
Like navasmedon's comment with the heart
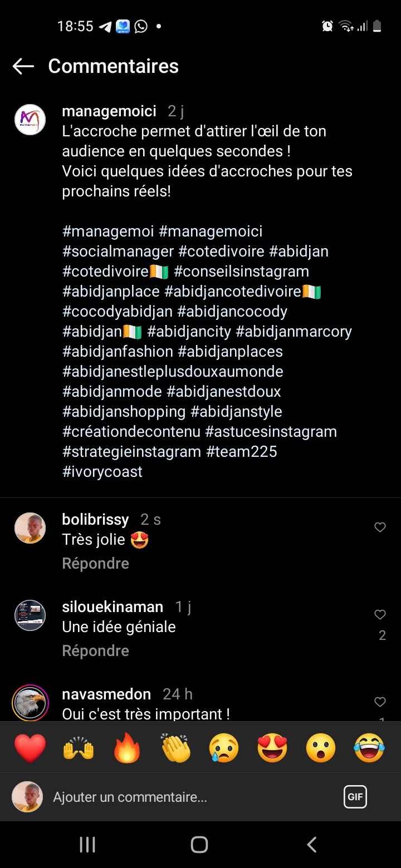pyautogui.click(x=380, y=702)
